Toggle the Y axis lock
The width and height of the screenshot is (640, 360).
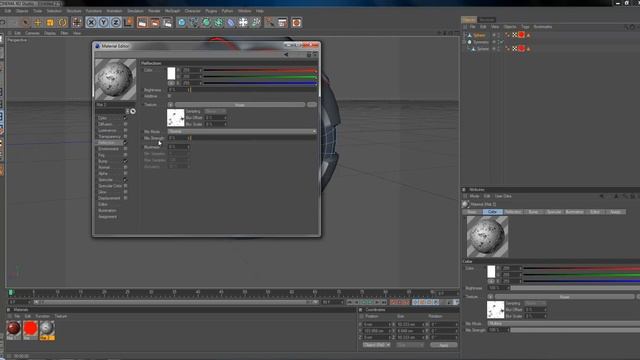(x=104, y=22)
